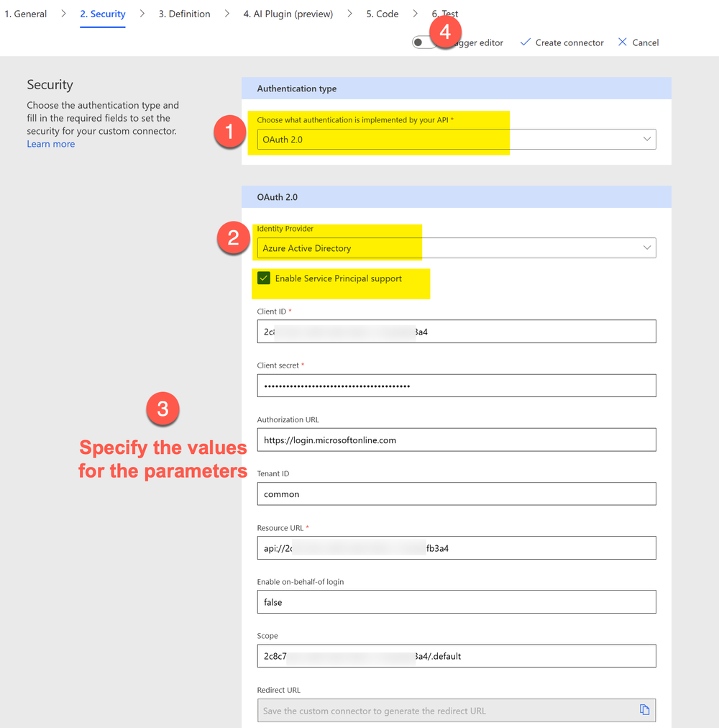Click the Client secret masked field
The image size is (719, 728).
coord(457,386)
